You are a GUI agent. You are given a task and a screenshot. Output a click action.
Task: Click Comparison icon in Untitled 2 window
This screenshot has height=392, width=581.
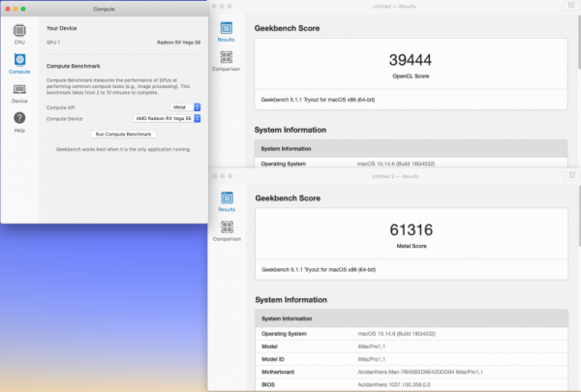point(227,227)
